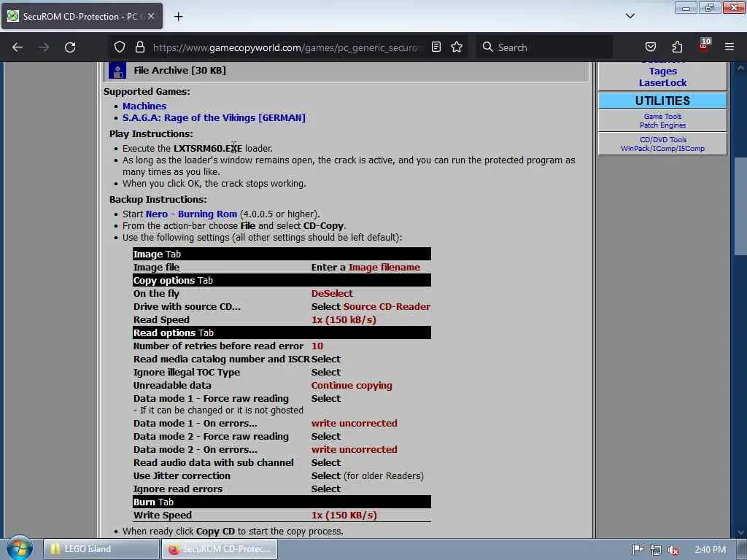
Task: Click 'Ignore illegal TOC Type' row label
Action: coord(186,373)
